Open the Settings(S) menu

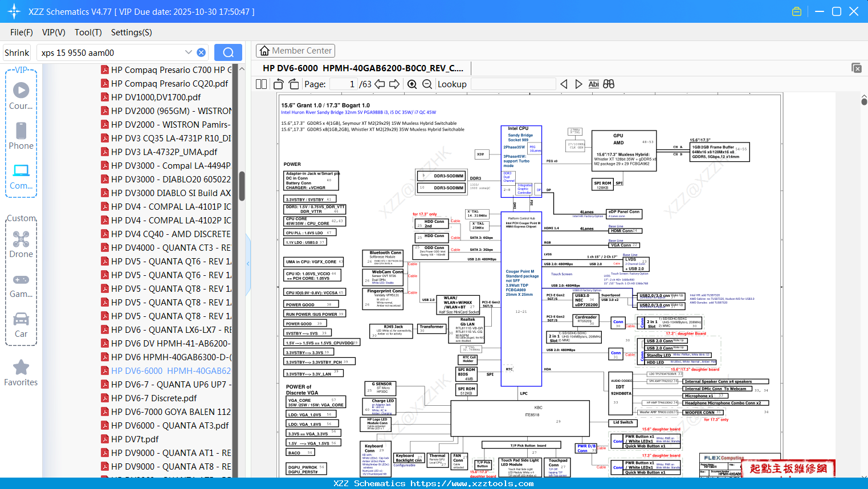132,32
